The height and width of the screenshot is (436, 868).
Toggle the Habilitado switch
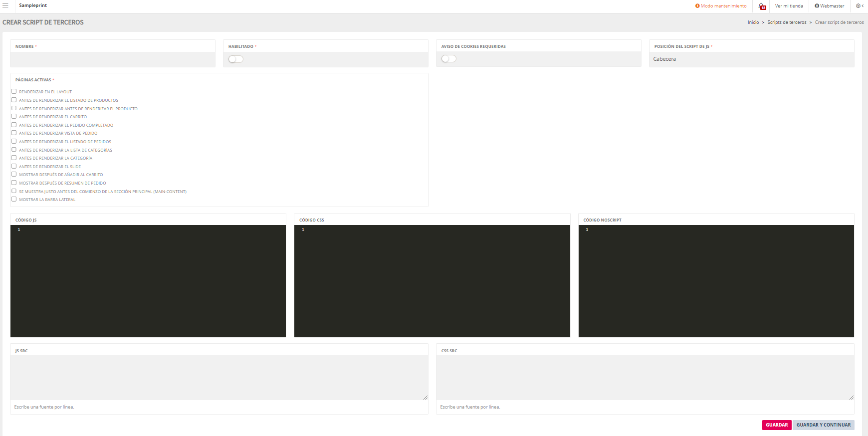click(236, 59)
